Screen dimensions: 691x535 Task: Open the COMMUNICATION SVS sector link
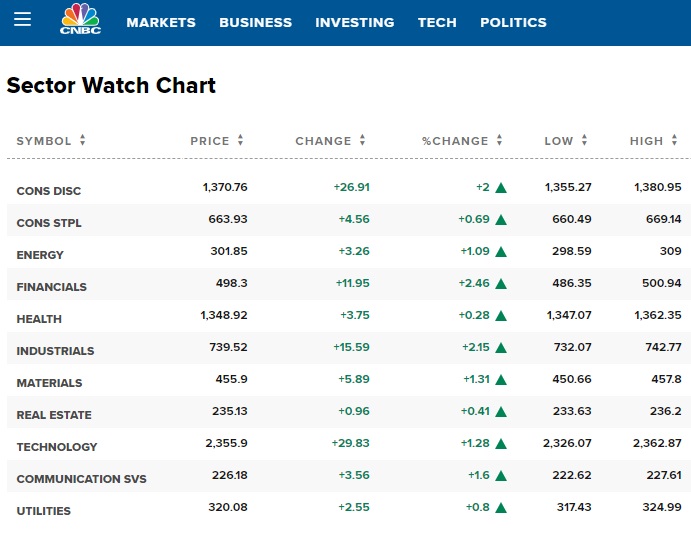pyautogui.click(x=82, y=479)
